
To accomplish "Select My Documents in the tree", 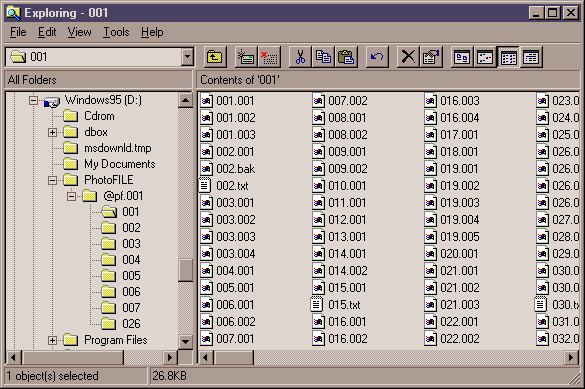I will point(109,164).
